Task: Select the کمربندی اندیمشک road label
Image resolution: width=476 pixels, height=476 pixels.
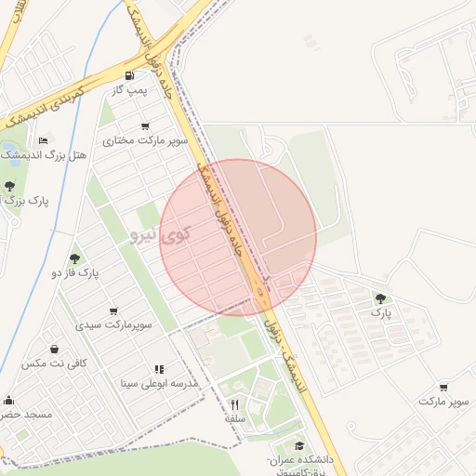Action: click(46, 107)
